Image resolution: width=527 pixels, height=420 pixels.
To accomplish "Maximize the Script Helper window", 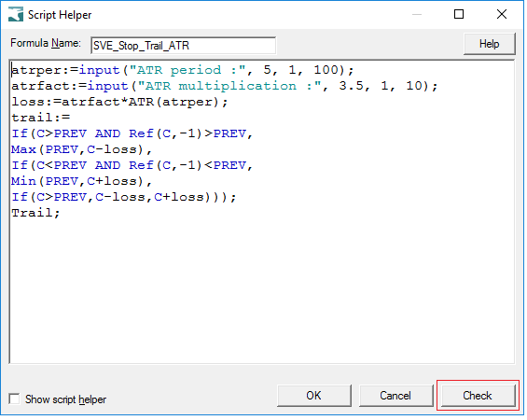I will [x=459, y=14].
